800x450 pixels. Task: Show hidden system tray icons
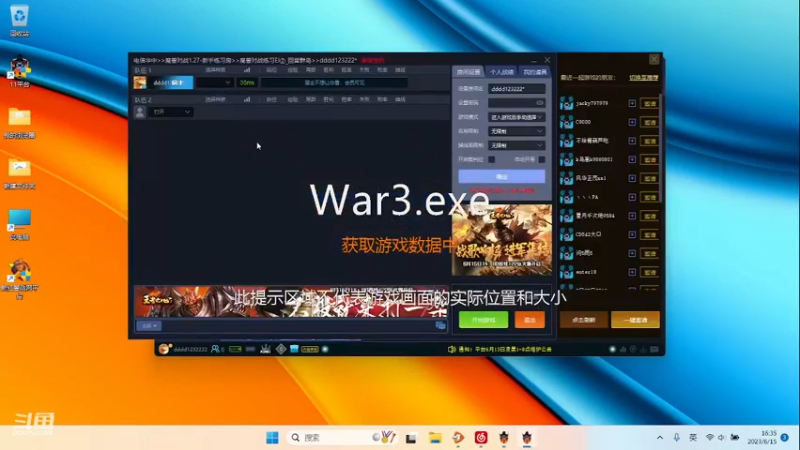point(660,438)
